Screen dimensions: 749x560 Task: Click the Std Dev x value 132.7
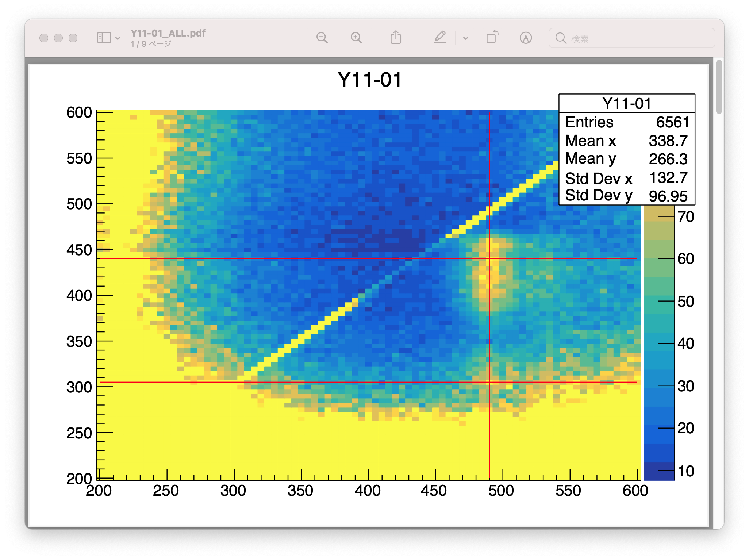click(668, 178)
